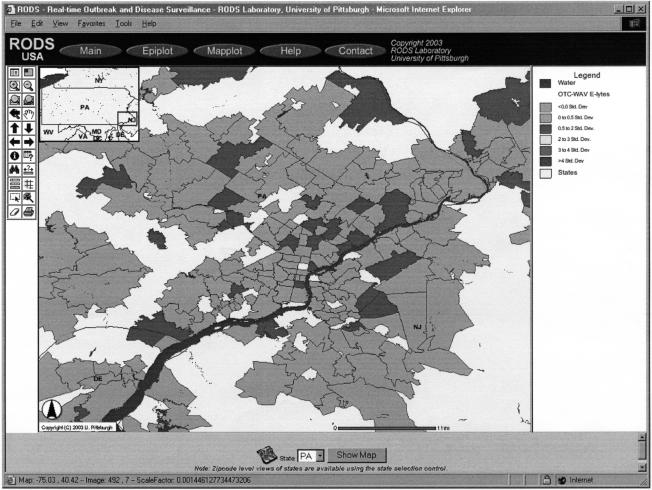This screenshot has width=652, height=490.
Task: Select the Zoom Out magnifier tool
Action: click(x=28, y=86)
